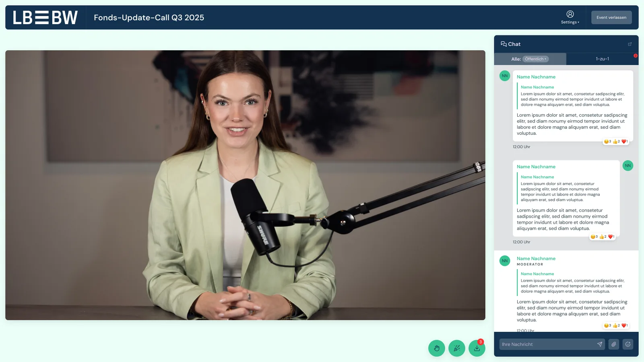Send the chat message
The height and width of the screenshot is (362, 644).
click(600, 344)
